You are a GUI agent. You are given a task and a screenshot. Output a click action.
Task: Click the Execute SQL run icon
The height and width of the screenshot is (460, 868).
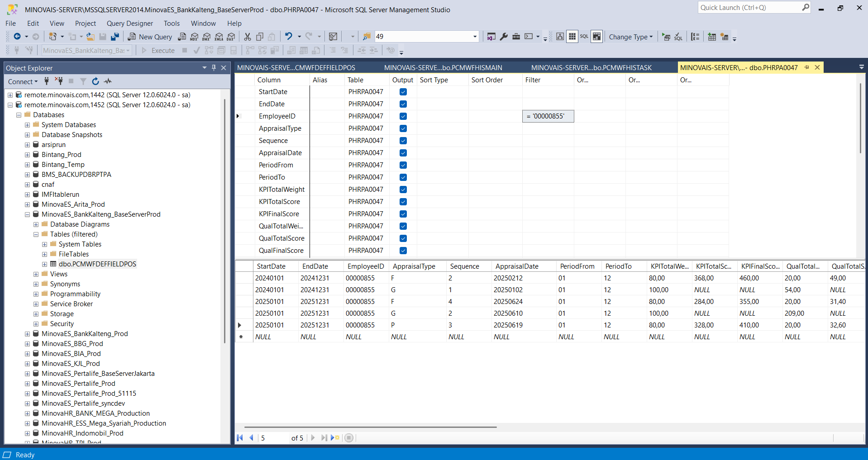coord(666,37)
